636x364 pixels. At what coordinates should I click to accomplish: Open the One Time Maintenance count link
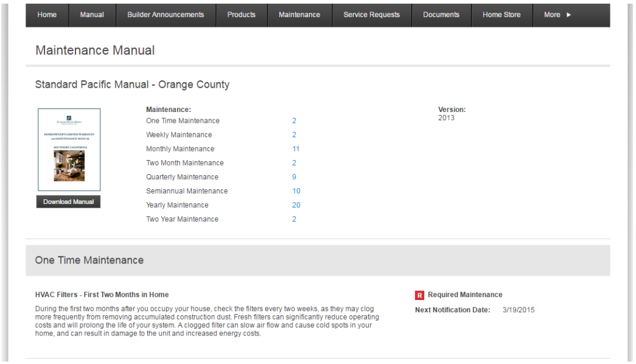click(x=294, y=121)
